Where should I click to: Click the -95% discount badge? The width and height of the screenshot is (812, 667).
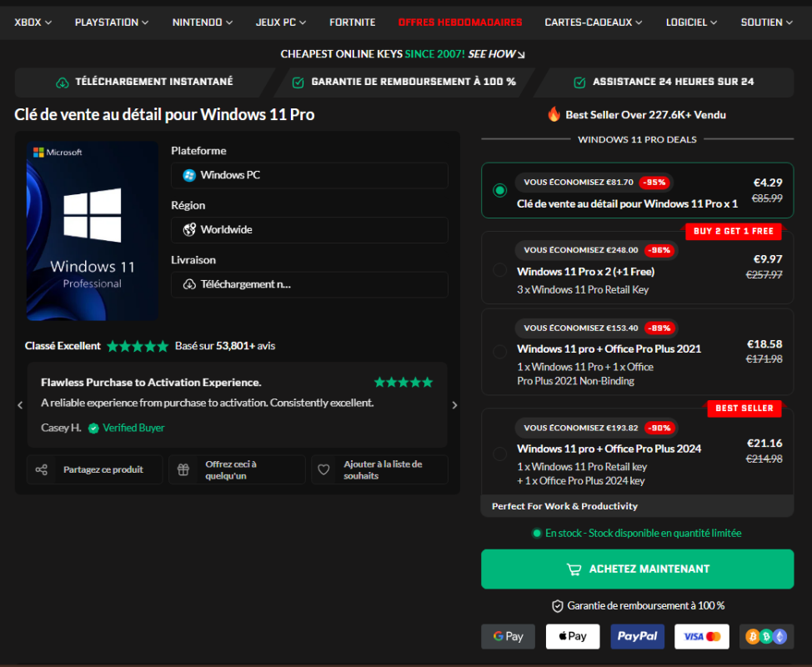click(x=654, y=183)
